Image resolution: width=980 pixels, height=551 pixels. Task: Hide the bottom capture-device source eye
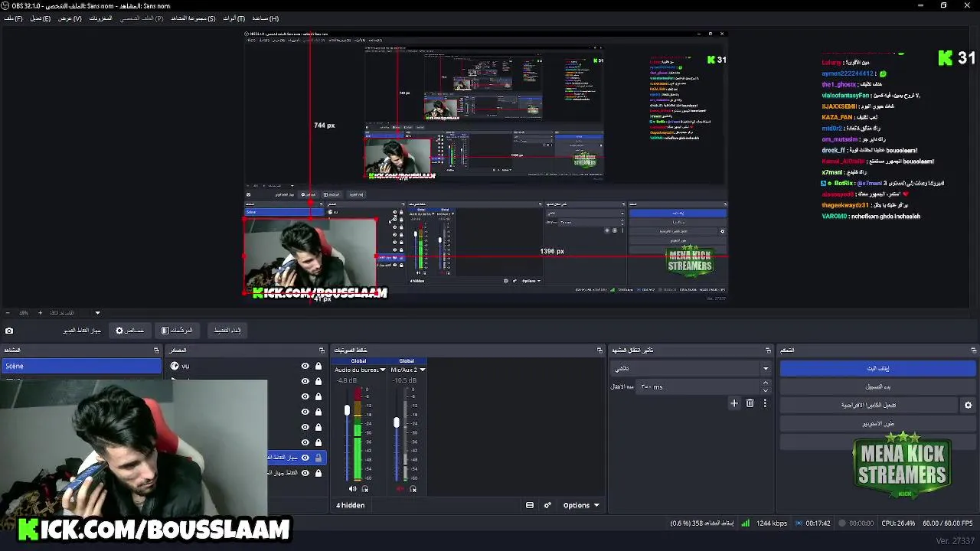tap(305, 473)
